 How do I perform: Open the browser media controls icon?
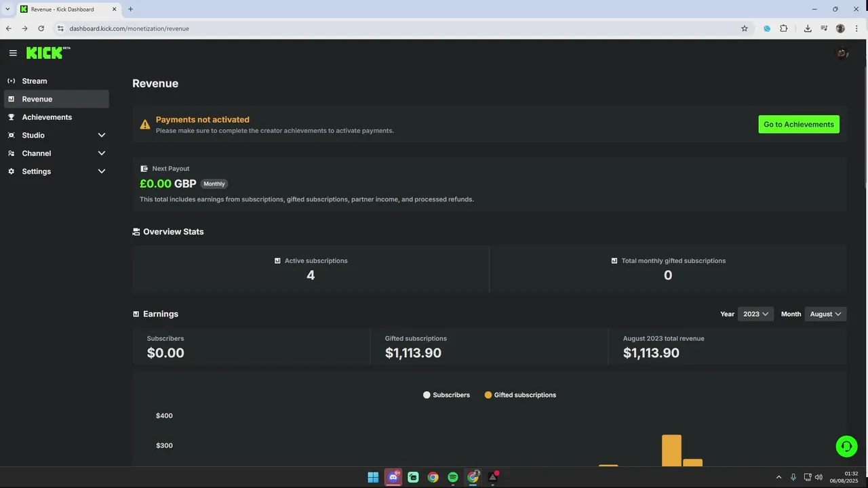pos(824,28)
